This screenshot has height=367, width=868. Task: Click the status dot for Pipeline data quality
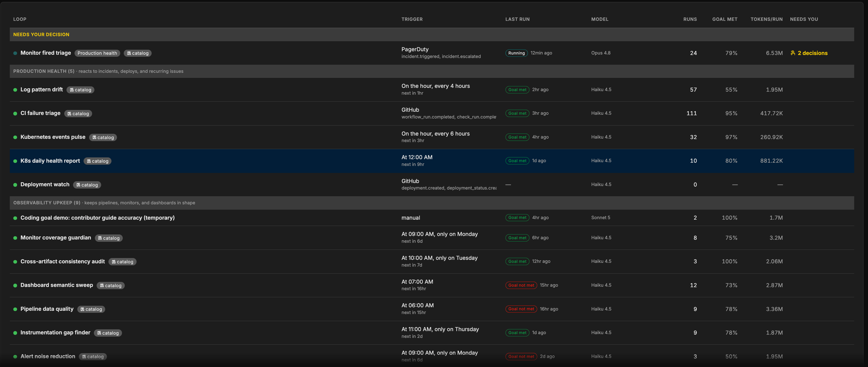tap(15, 309)
